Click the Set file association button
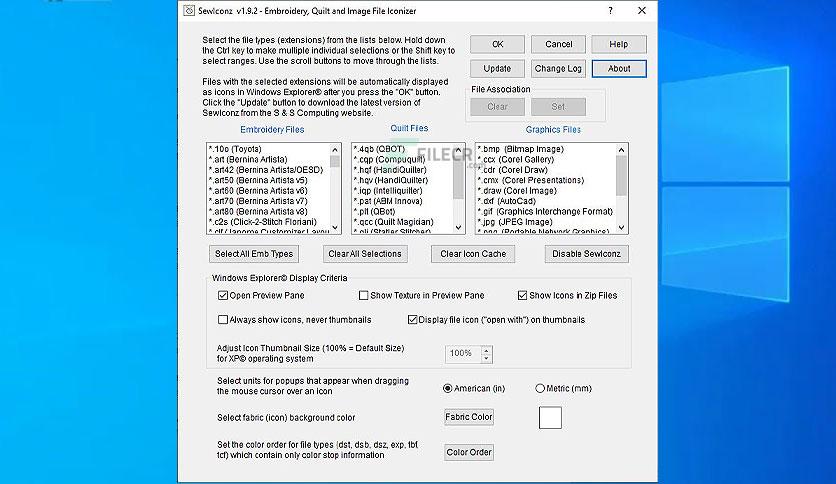 point(558,107)
